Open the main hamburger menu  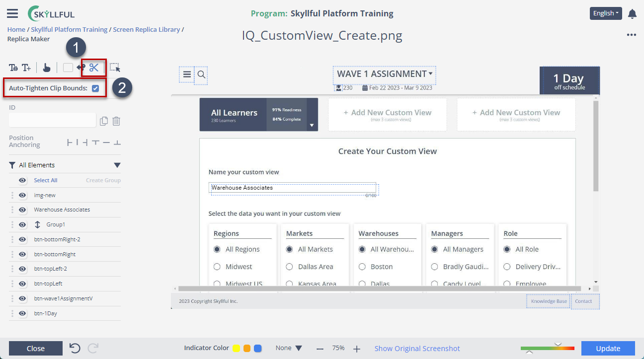[12, 13]
